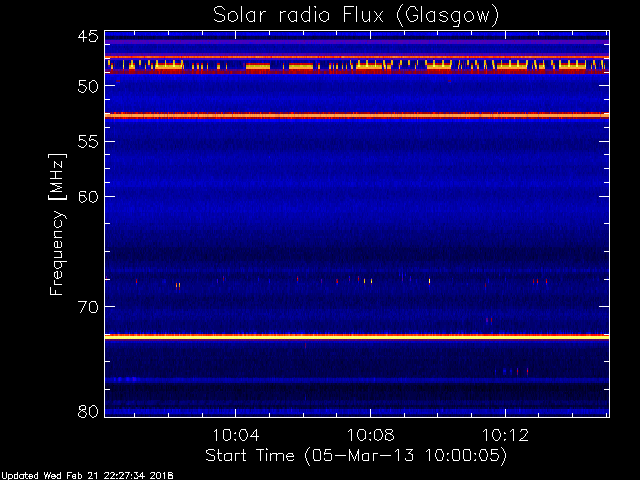
Task: Select the 55 MHz frequency axis label
Action: click(88, 142)
